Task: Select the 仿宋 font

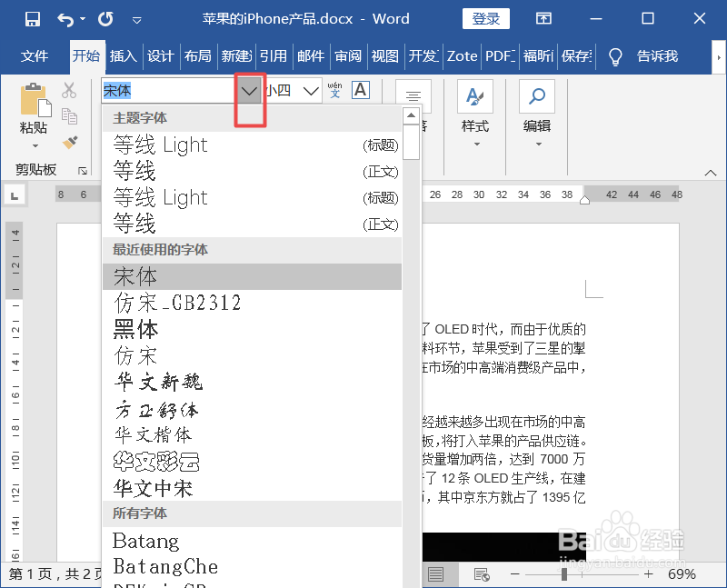Action: (253, 356)
